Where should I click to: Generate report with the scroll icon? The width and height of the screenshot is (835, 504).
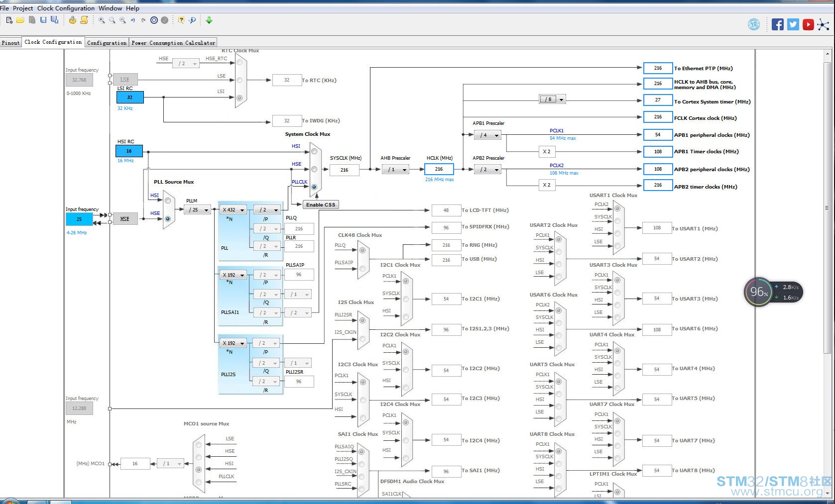tap(84, 20)
